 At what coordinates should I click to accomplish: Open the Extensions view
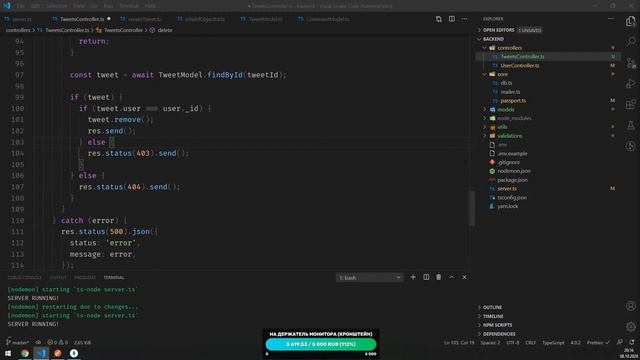630,104
